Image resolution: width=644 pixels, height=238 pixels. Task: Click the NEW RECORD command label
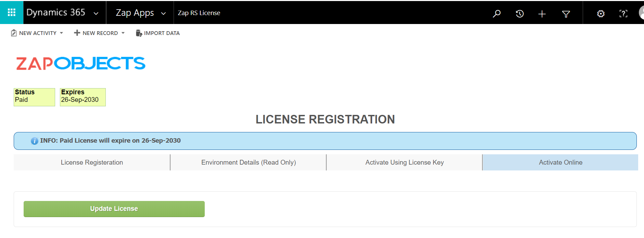(x=100, y=33)
